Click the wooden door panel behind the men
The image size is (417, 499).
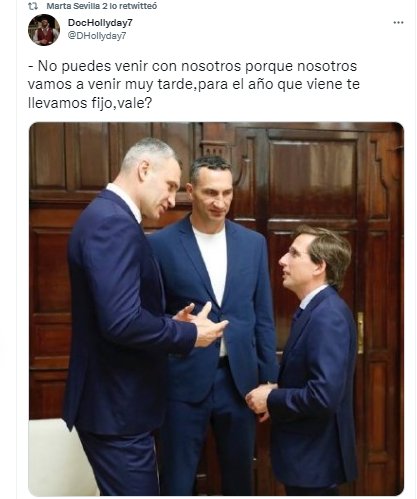pyautogui.click(x=312, y=178)
